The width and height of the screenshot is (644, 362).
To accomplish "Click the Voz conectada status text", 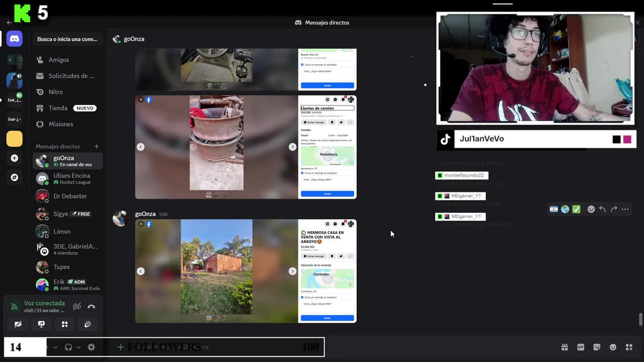I will tap(44, 303).
